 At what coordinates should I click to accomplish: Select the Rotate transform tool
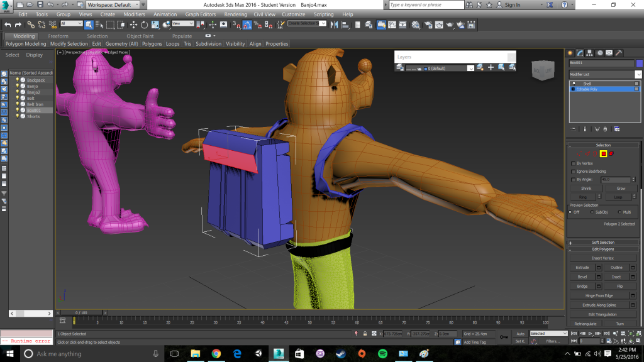144,25
